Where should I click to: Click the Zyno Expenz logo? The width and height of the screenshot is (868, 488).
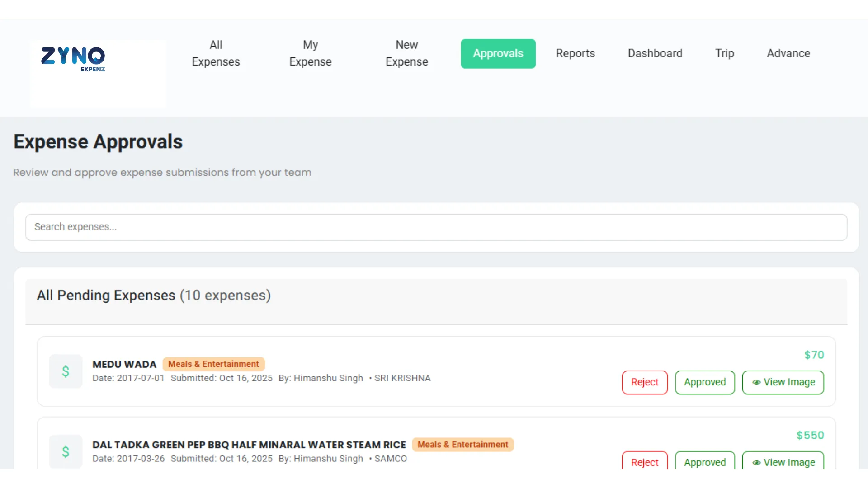click(x=73, y=59)
